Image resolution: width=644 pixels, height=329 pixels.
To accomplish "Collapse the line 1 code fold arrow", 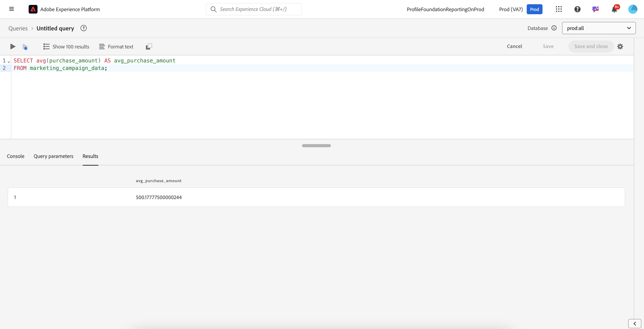I will click(9, 61).
